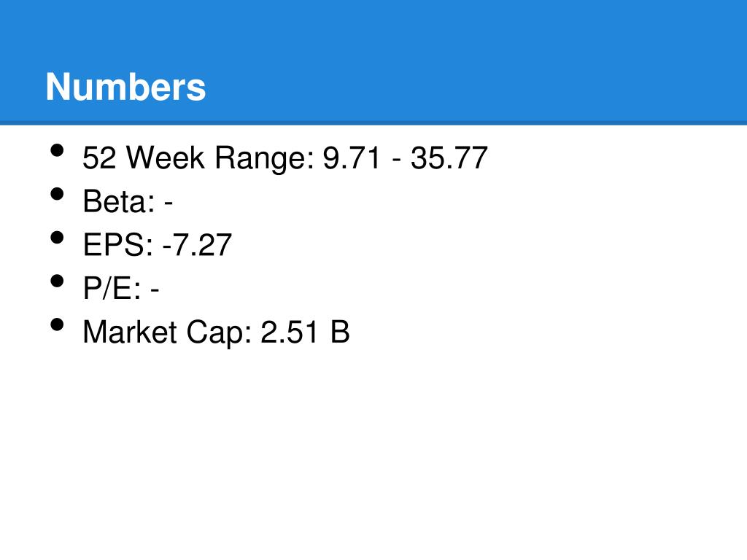Click the empty white area below the list
This screenshot has height=560, width=747.
(x=373, y=452)
